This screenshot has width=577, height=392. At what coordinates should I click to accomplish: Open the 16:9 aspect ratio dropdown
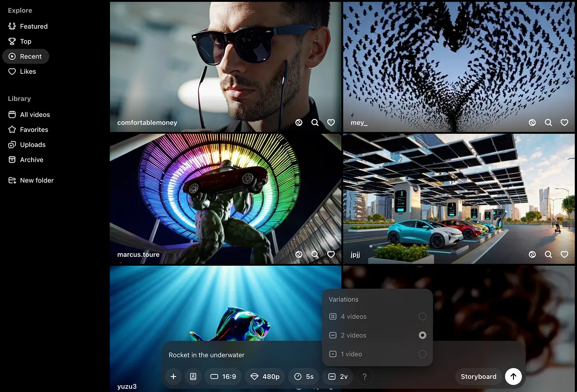(x=223, y=377)
